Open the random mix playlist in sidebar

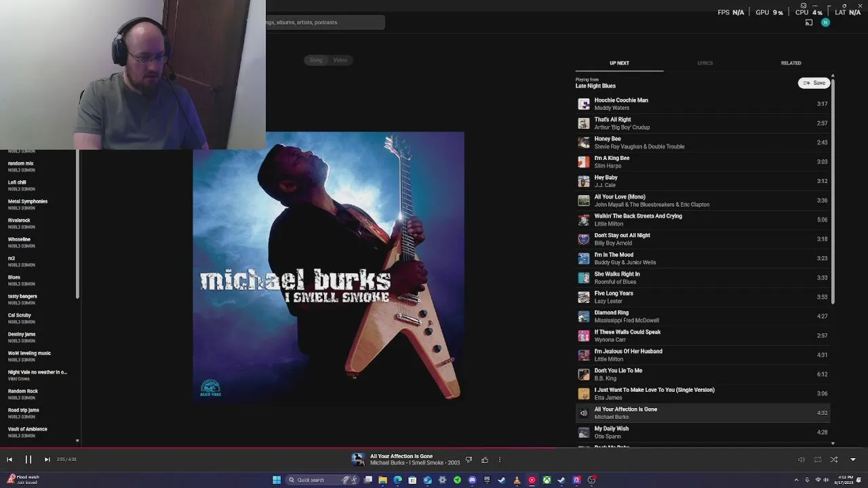click(x=21, y=163)
